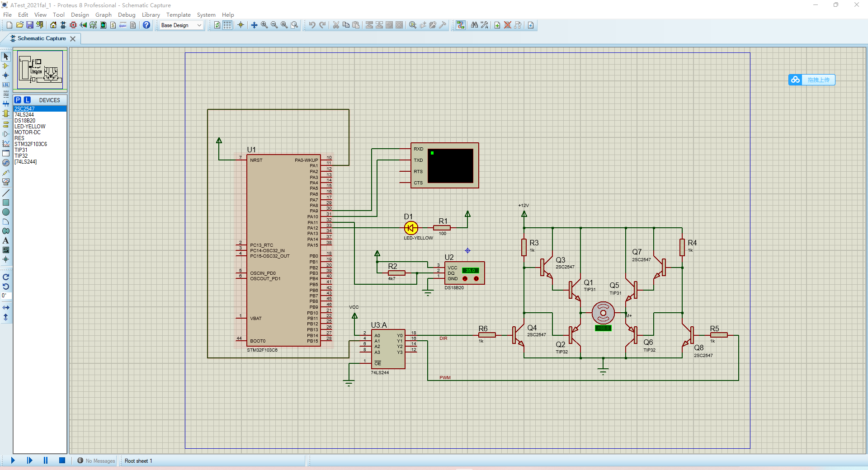This screenshot has width=868, height=470.
Task: Select the 2D Graphics Circle tool
Action: click(x=6, y=212)
